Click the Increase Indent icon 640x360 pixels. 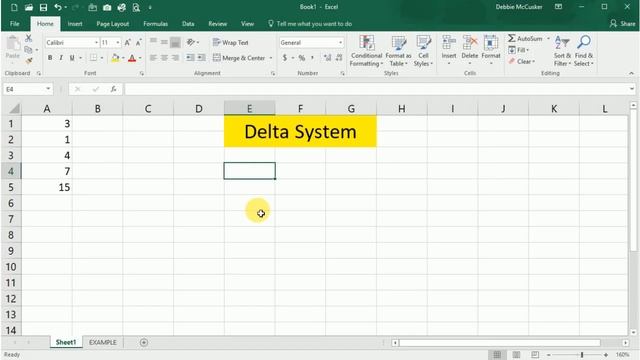pos(201,58)
